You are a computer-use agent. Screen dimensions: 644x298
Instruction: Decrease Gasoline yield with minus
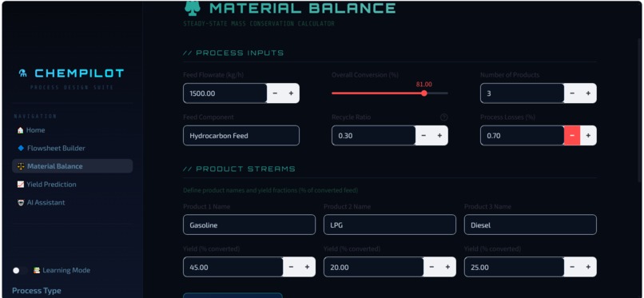pos(291,267)
